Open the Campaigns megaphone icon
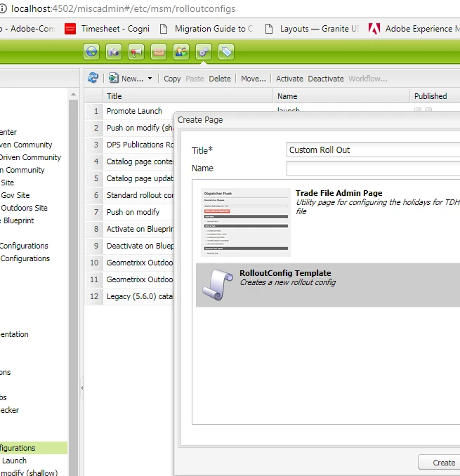 (x=136, y=52)
